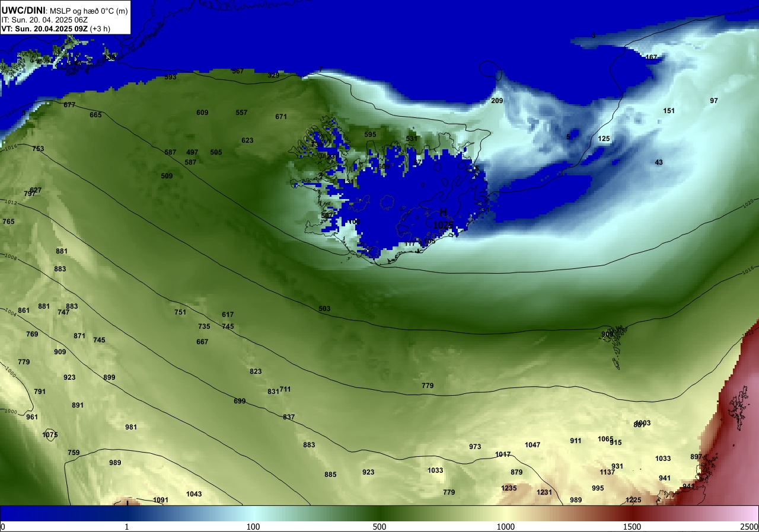Click the map value 329
759x532 pixels.
[x=273, y=75]
